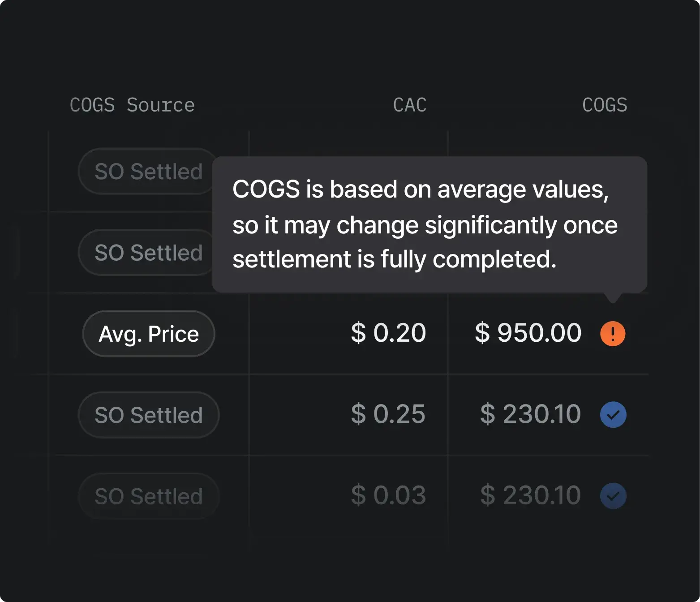Select the $0.03 CAC value
The height and width of the screenshot is (602, 700).
click(x=388, y=495)
